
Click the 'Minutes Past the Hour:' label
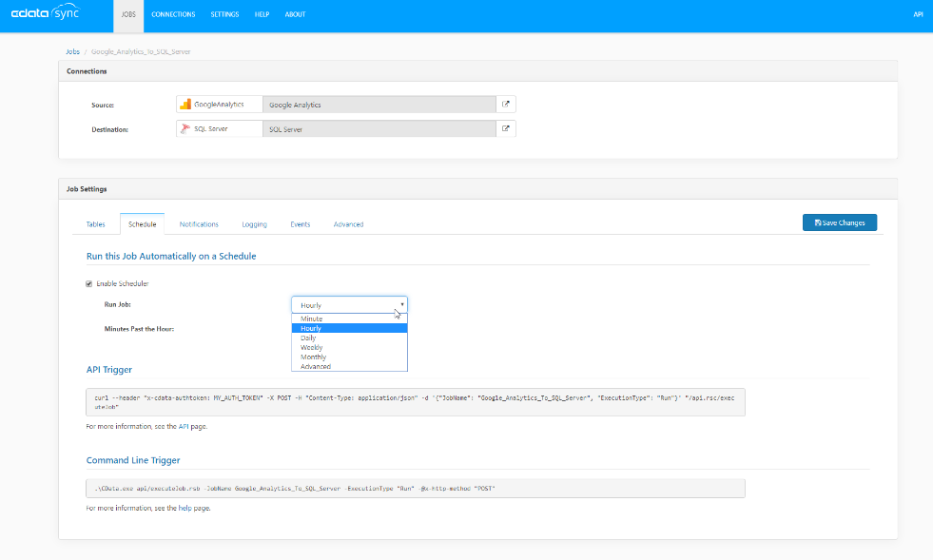[139, 329]
